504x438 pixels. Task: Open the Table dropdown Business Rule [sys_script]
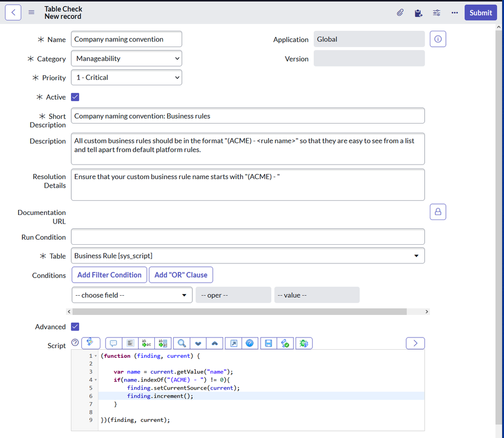(x=248, y=256)
